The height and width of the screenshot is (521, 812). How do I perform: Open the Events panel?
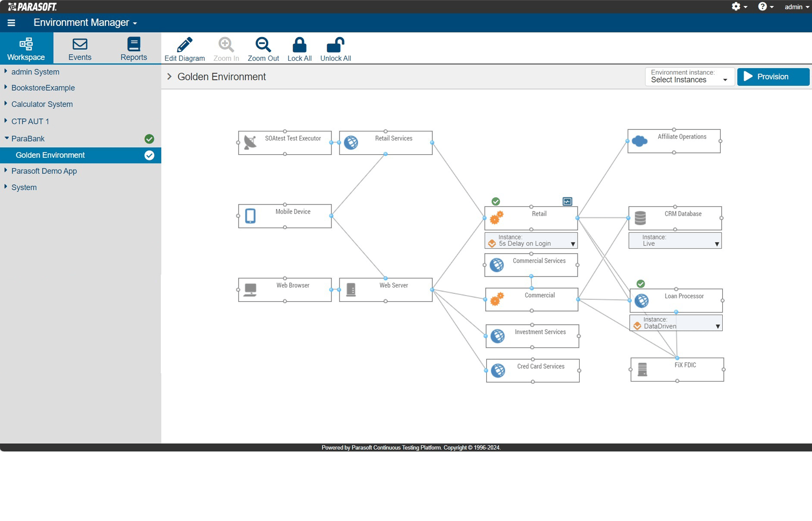pos(80,48)
